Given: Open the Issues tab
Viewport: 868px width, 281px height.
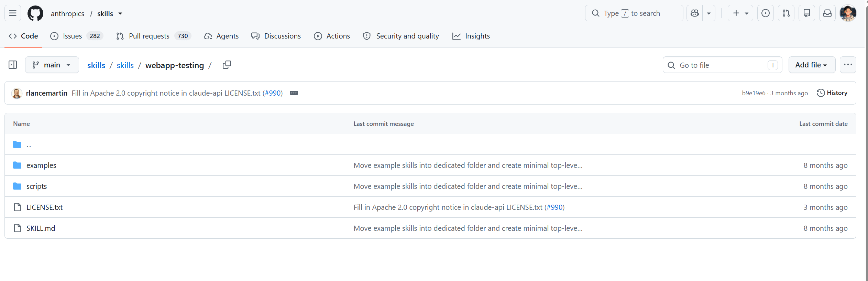Looking at the screenshot, I should pyautogui.click(x=77, y=36).
